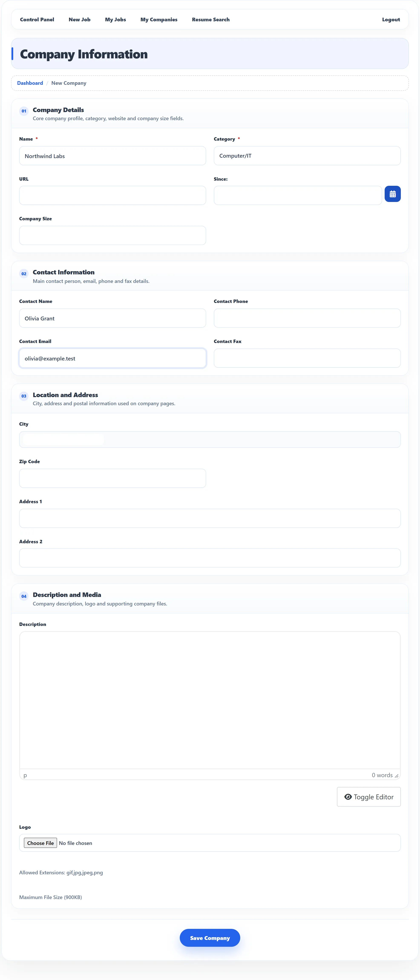This screenshot has height=980, width=420.
Task: Focus the Name field containing Northwind Labs
Action: (112, 156)
